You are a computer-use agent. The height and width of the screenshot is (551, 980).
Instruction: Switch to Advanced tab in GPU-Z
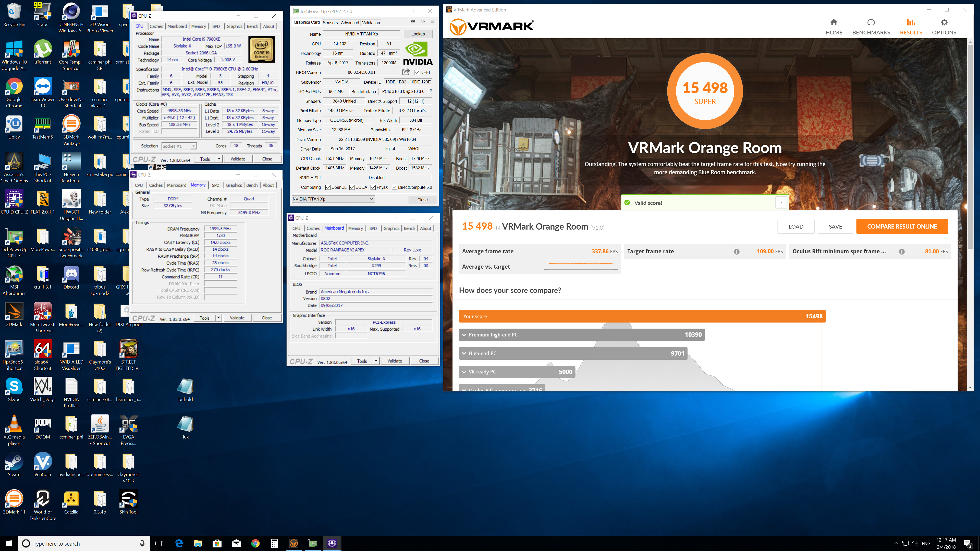click(x=350, y=23)
